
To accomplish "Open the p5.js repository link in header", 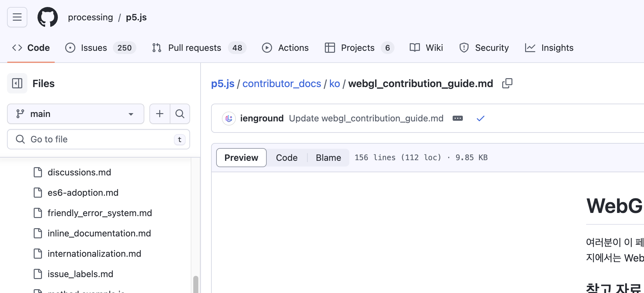I will coord(136,17).
